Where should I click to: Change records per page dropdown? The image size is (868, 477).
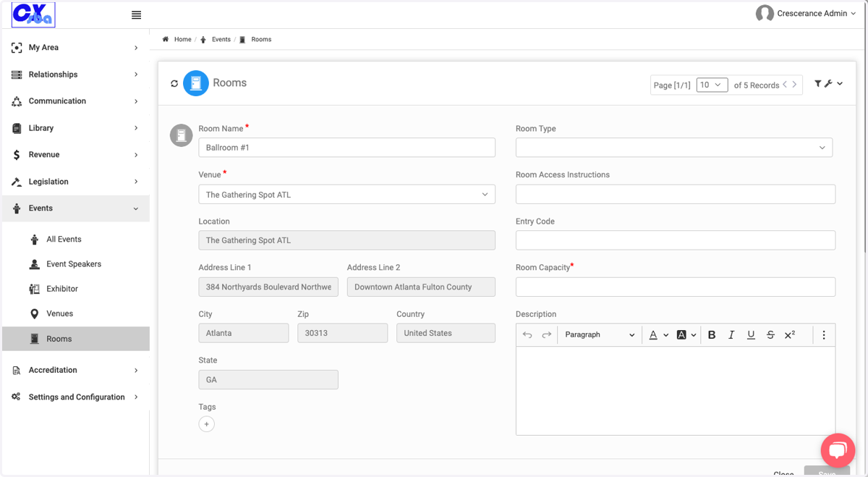point(712,85)
